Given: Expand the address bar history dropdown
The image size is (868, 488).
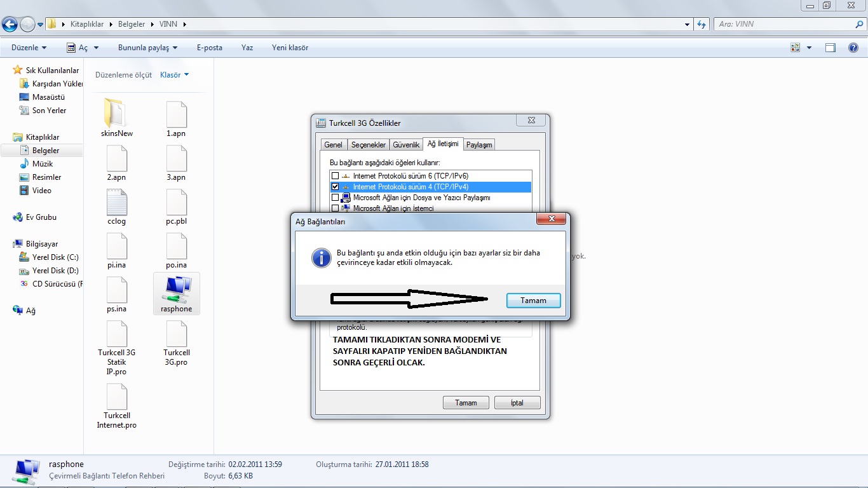Looking at the screenshot, I should click(x=688, y=24).
